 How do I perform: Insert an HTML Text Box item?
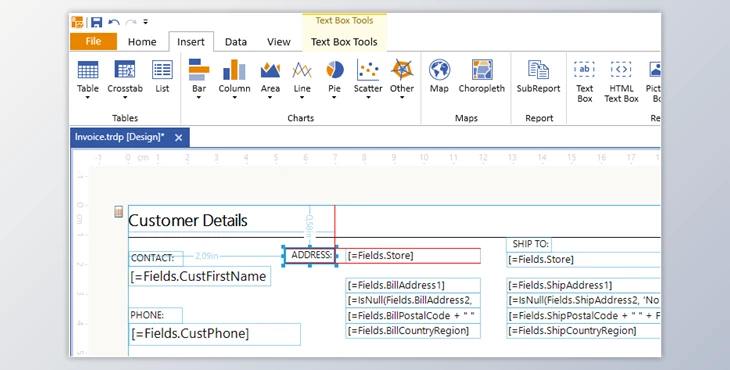pyautogui.click(x=621, y=81)
